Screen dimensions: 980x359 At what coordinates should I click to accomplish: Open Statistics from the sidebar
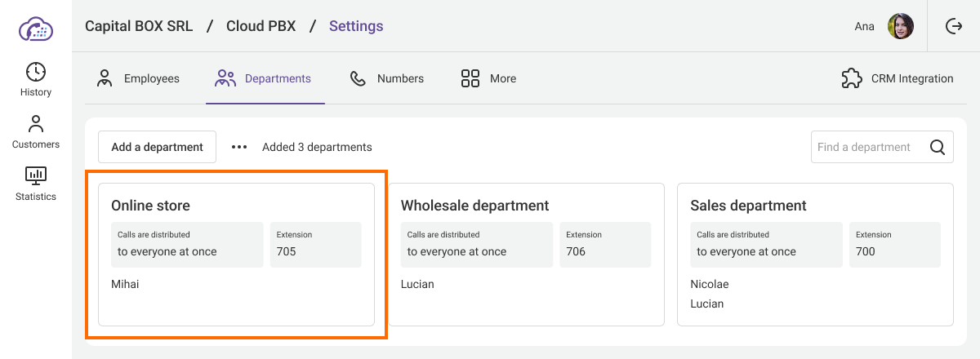(36, 184)
